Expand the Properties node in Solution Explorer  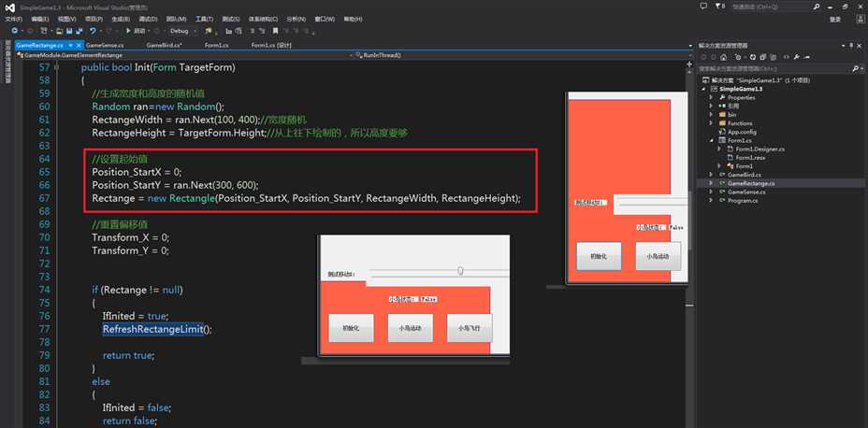pos(712,97)
